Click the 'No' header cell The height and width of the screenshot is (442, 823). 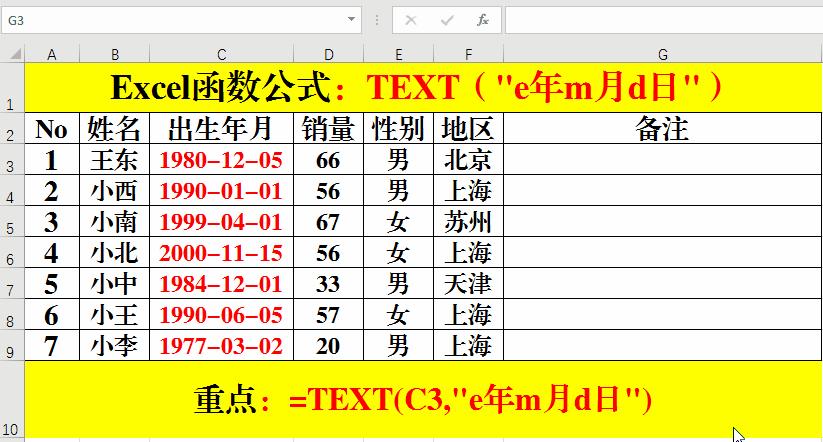[52, 128]
